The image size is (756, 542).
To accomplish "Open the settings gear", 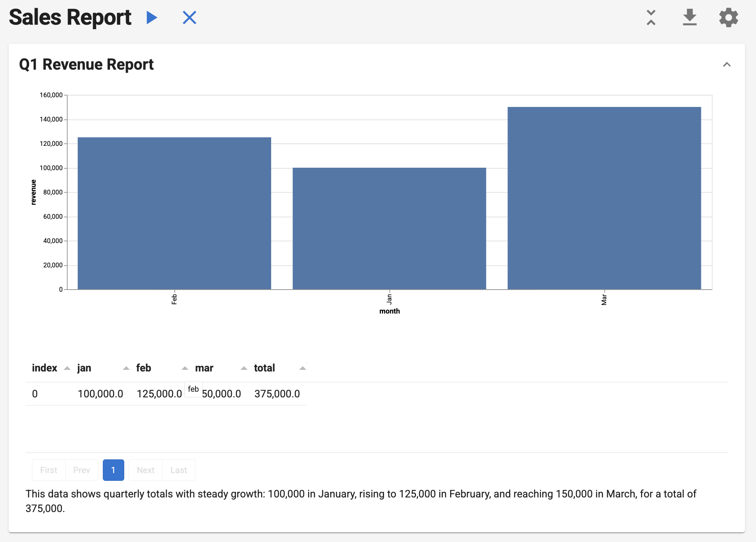I will coord(728,17).
